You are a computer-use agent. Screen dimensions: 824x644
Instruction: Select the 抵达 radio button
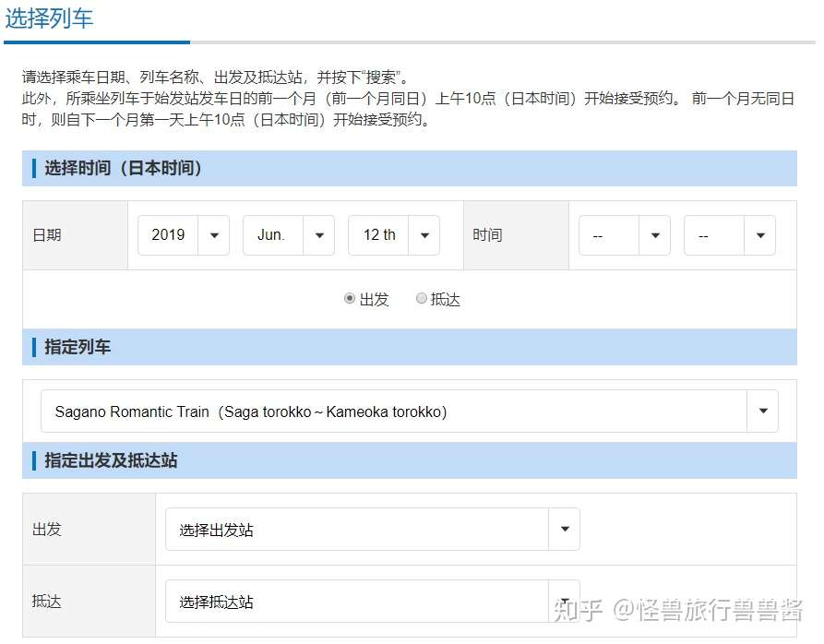[422, 298]
